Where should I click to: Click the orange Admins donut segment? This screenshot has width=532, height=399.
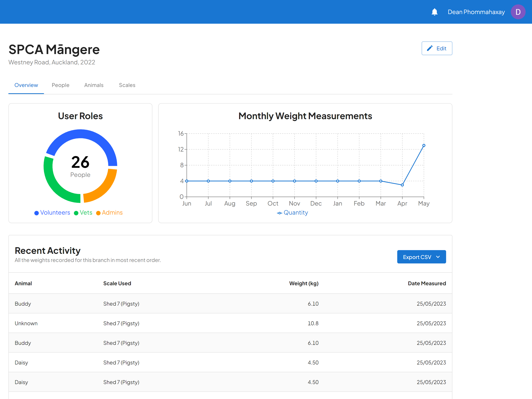click(x=105, y=188)
